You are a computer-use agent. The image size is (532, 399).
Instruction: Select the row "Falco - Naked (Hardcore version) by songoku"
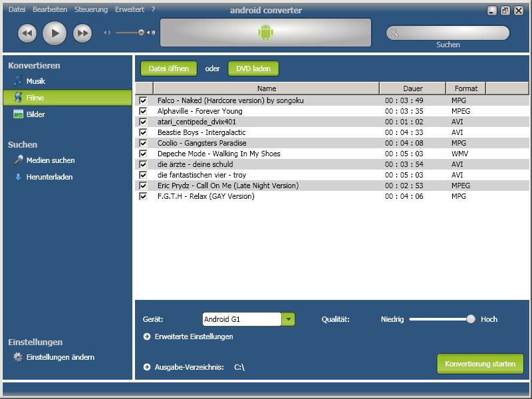pyautogui.click(x=332, y=100)
